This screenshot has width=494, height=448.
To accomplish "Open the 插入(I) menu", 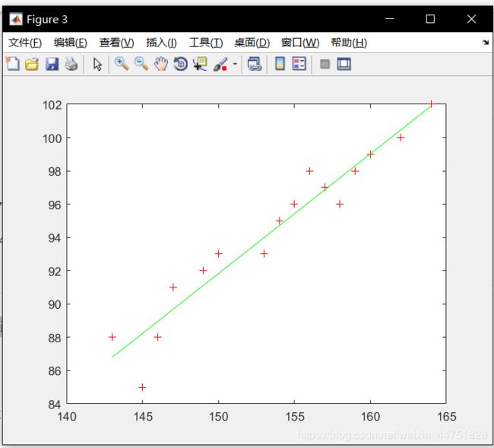I will pos(161,43).
